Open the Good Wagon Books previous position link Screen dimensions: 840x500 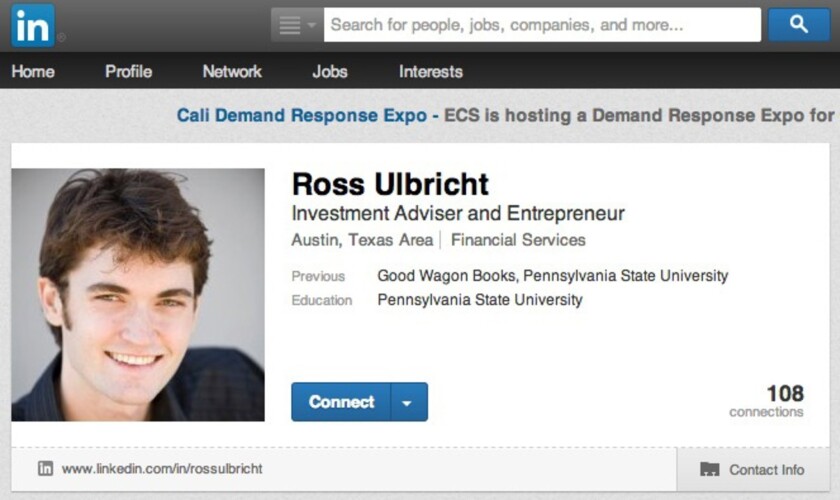point(446,275)
